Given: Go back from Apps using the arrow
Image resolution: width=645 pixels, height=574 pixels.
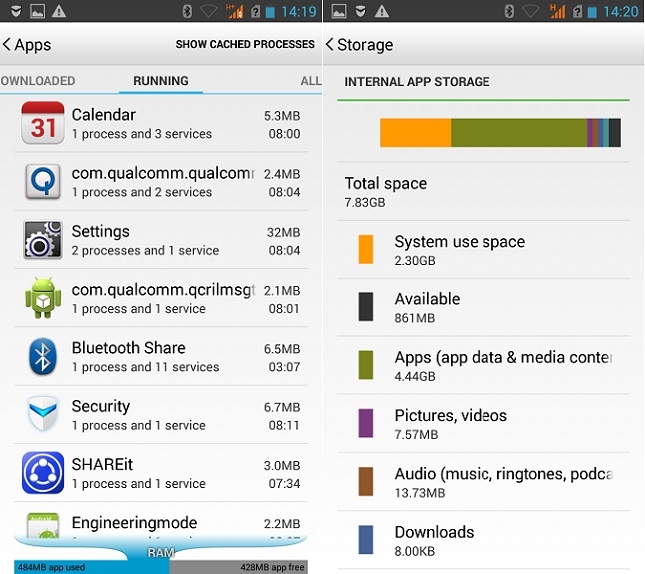Looking at the screenshot, I should [7, 44].
